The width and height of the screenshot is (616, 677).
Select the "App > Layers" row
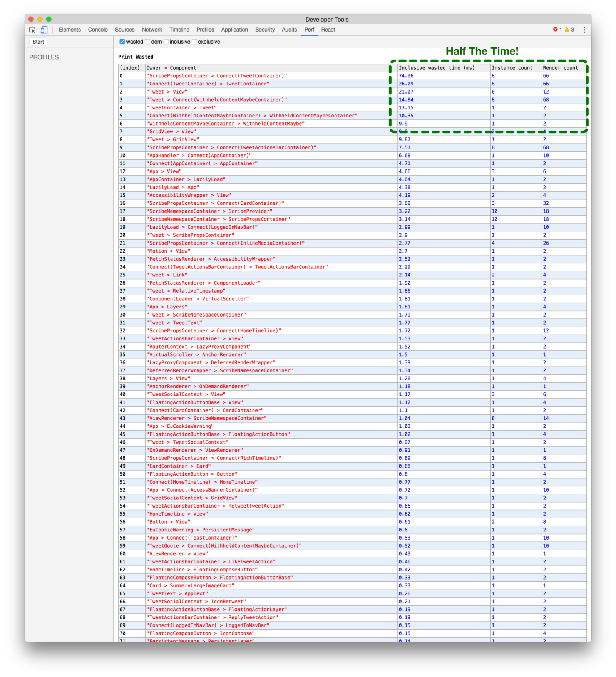pos(352,307)
